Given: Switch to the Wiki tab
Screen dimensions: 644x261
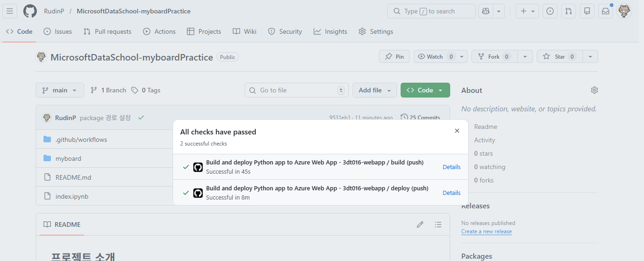Looking at the screenshot, I should coord(245,31).
